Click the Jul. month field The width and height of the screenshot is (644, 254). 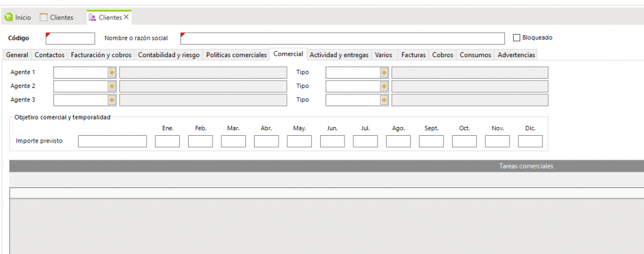(x=365, y=141)
